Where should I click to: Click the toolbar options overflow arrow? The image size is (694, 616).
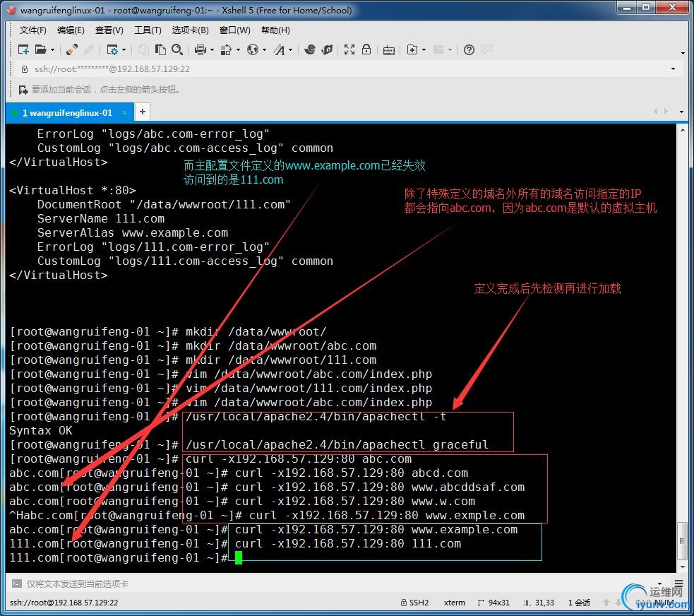click(x=683, y=53)
